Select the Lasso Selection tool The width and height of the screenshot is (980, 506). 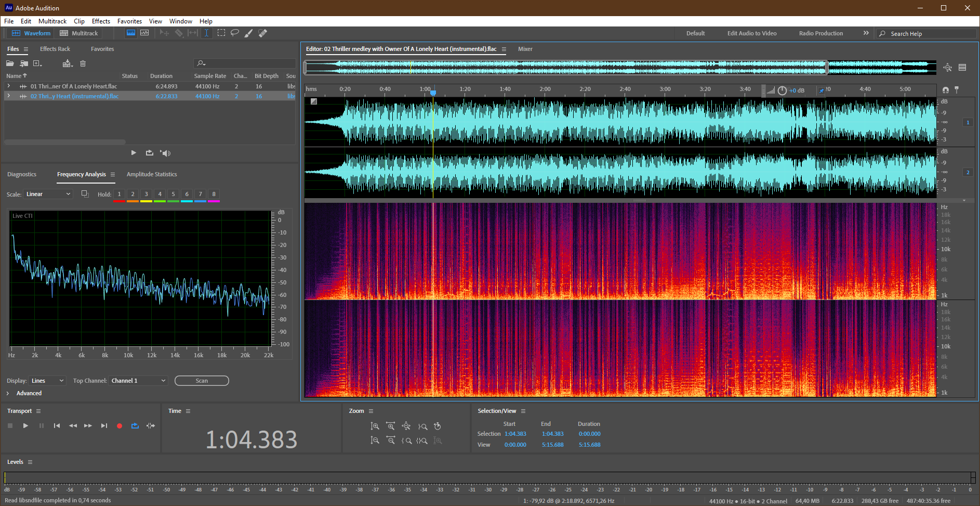pos(235,33)
